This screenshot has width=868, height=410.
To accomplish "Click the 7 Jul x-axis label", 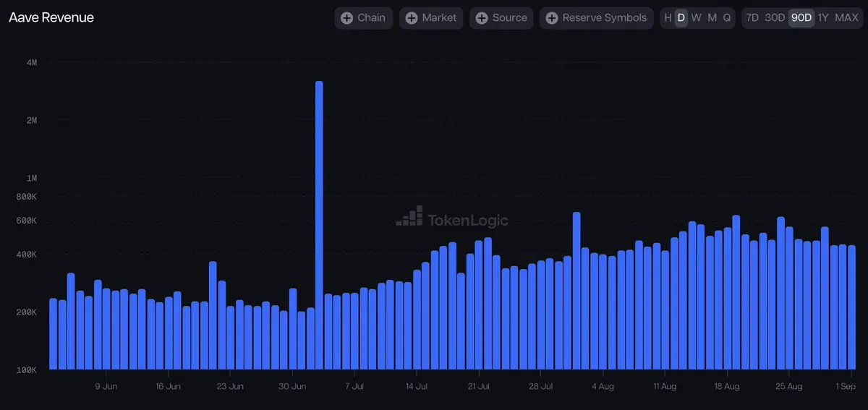I will 354,386.
